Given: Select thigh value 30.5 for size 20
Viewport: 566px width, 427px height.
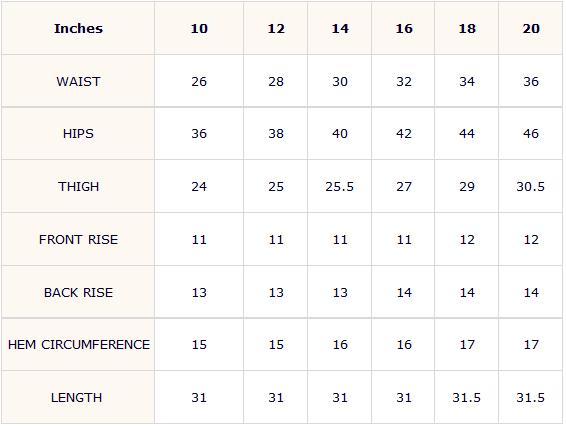Looking at the screenshot, I should pos(530,186).
